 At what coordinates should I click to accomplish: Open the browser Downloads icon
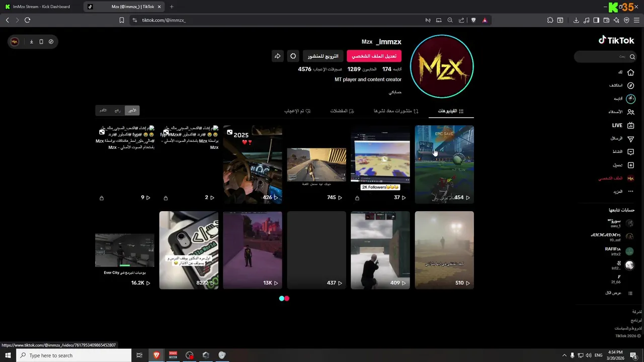[576, 20]
